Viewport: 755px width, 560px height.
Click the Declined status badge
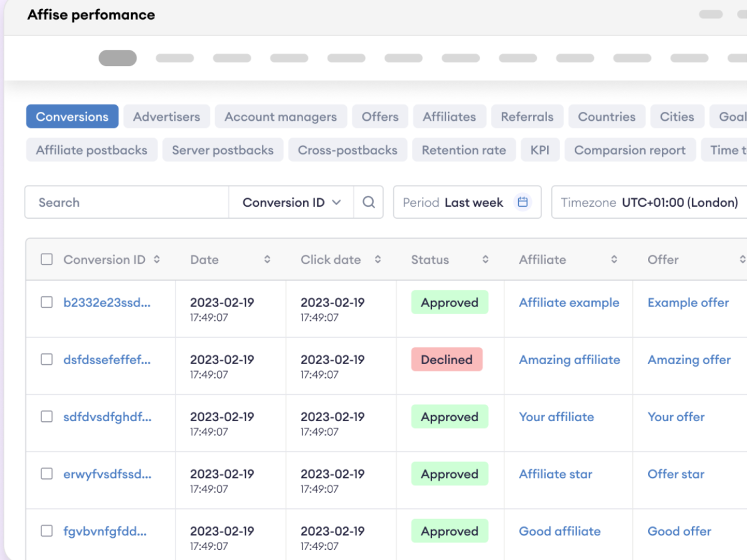447,360
